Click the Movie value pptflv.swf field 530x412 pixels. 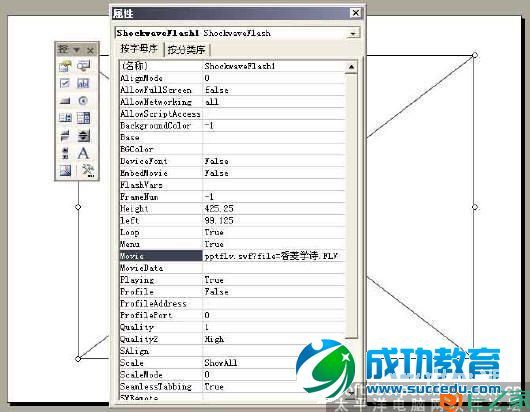274,256
